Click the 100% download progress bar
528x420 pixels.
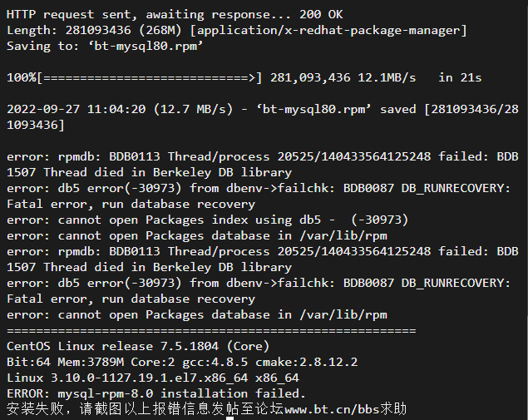click(x=134, y=78)
